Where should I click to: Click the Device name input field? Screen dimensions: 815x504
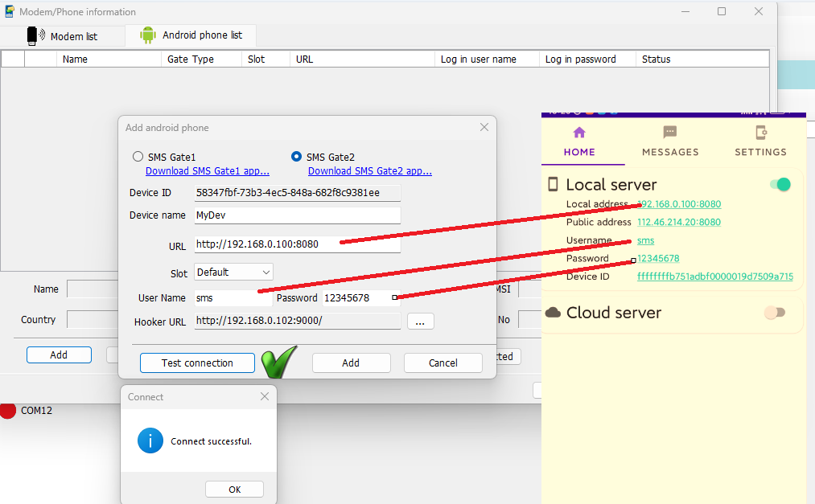point(297,215)
